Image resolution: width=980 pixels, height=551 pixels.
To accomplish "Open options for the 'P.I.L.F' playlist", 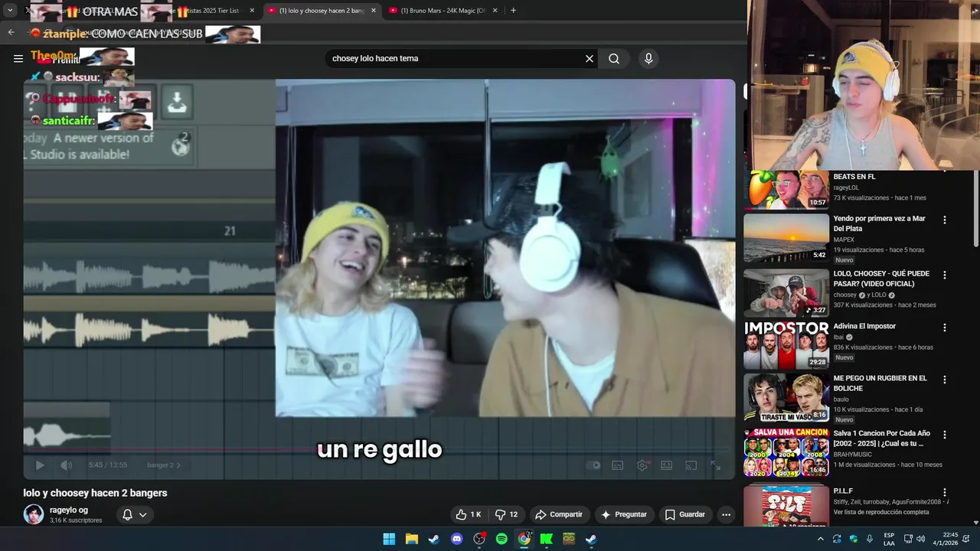I will click(x=944, y=493).
